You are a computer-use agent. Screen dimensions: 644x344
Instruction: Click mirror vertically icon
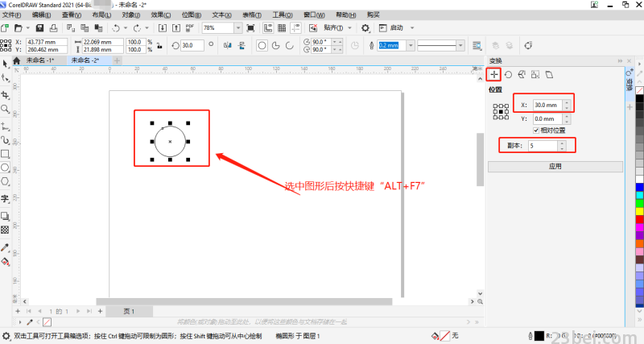(x=242, y=45)
